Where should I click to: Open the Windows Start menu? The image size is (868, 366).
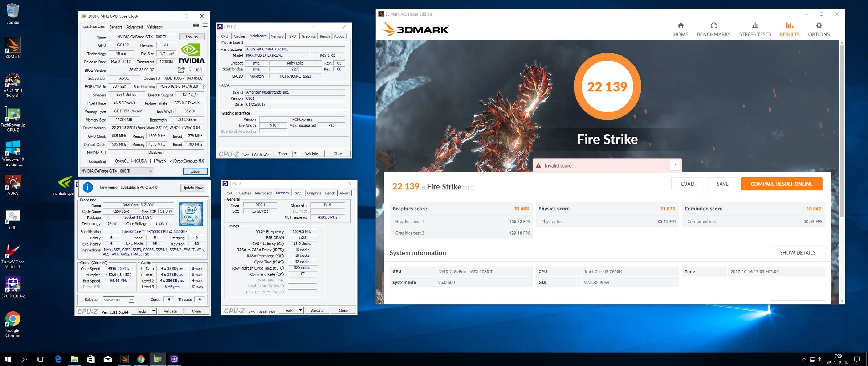pos(8,359)
